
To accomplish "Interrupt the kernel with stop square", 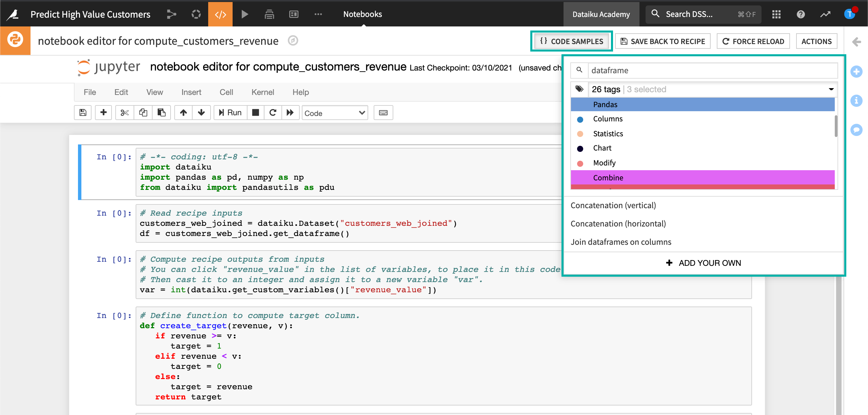I will point(256,113).
